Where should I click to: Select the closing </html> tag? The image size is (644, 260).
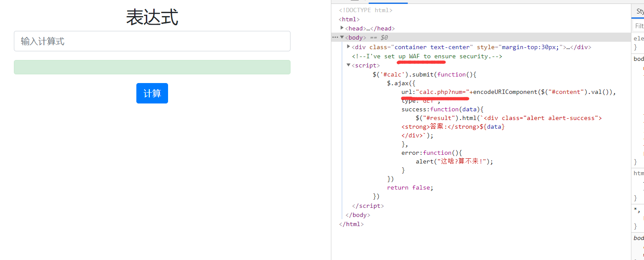(x=351, y=224)
